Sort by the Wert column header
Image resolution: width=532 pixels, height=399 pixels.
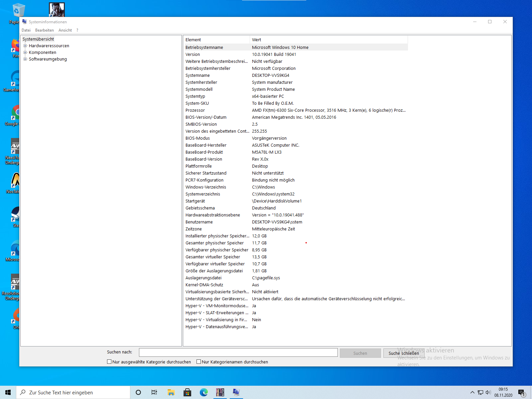329,40
